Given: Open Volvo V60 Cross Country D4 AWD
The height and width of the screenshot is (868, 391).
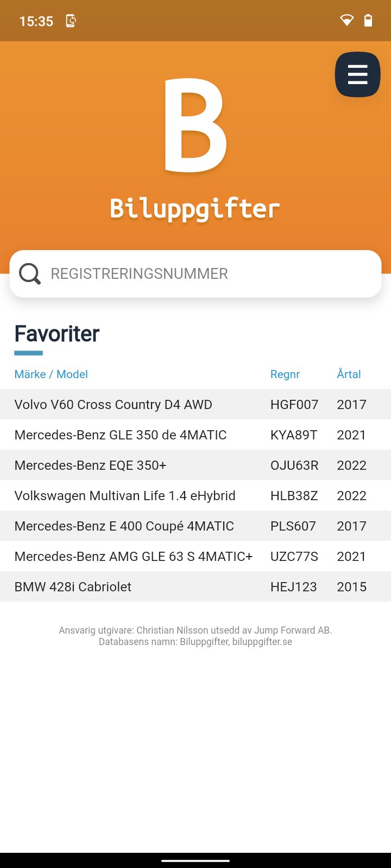Looking at the screenshot, I should (x=113, y=405).
